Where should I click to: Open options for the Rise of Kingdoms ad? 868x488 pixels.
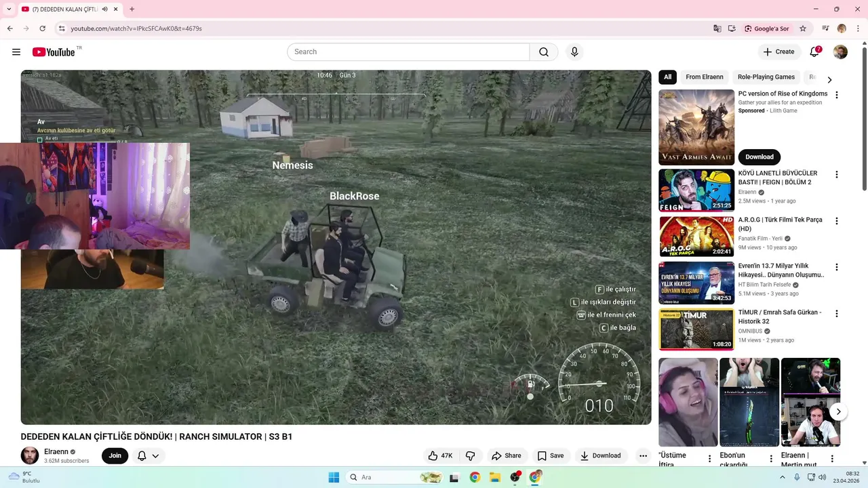tap(836, 95)
